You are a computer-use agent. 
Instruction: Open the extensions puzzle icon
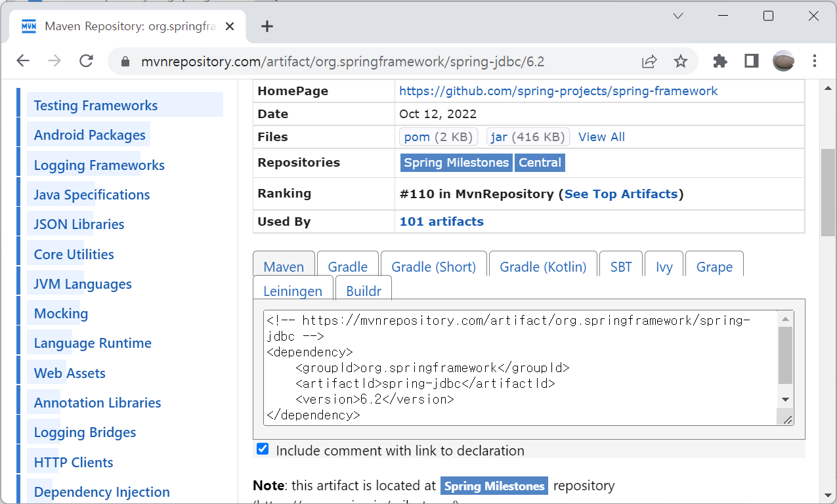[x=720, y=61]
